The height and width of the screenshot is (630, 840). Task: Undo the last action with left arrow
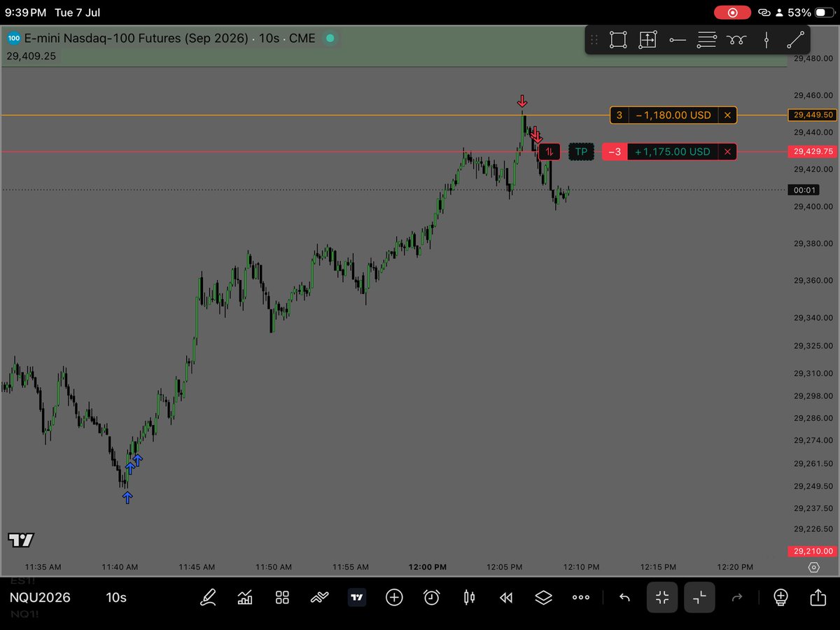point(624,597)
